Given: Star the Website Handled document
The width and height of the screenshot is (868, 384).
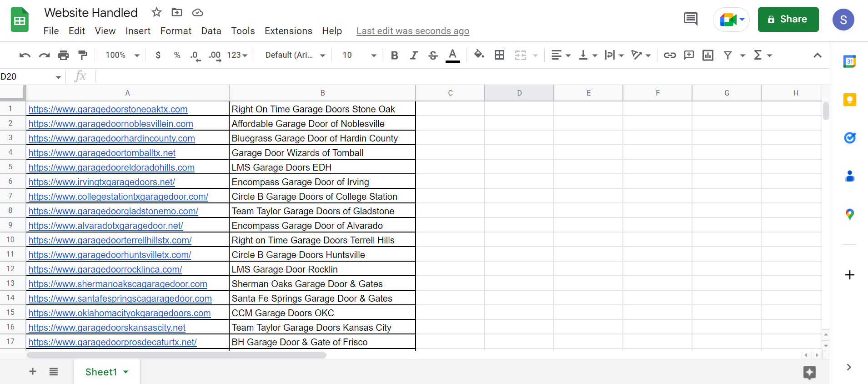Looking at the screenshot, I should (x=156, y=12).
